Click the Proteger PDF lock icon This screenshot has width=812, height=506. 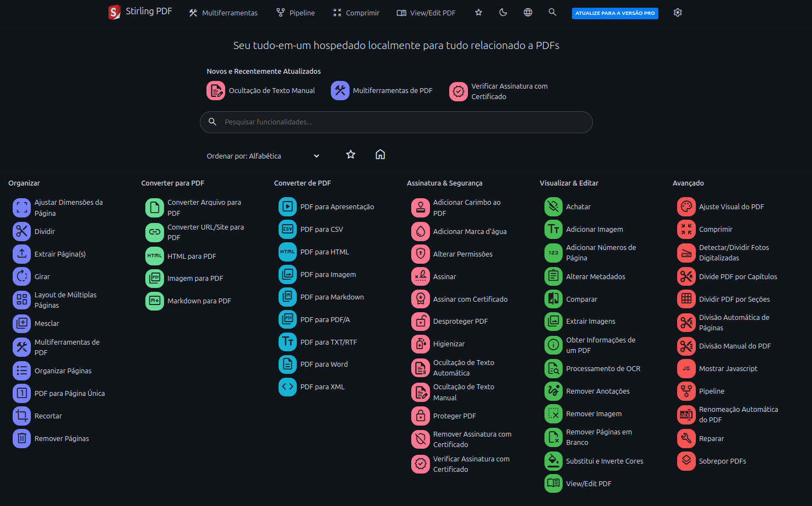point(421,416)
